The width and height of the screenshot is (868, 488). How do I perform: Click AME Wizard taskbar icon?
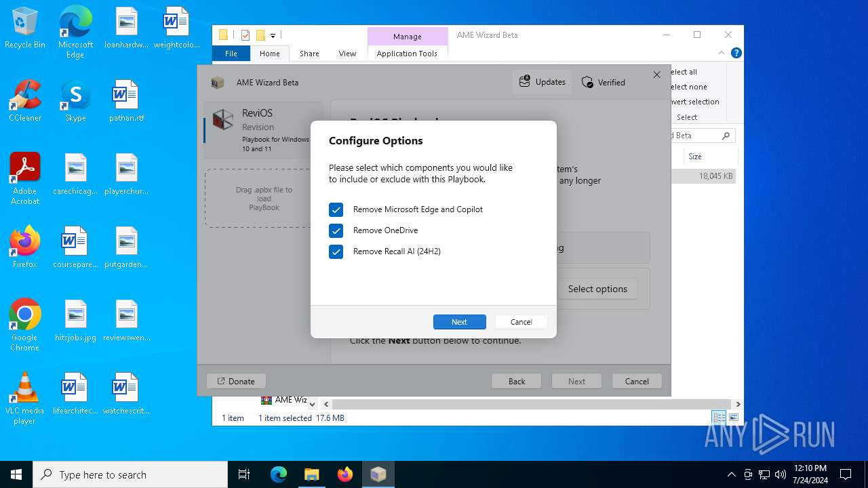(x=378, y=474)
